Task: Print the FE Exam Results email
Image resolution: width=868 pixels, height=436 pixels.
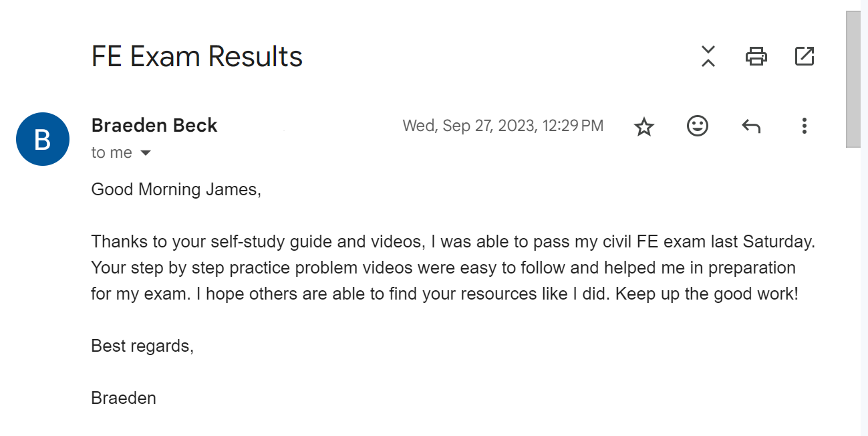Action: (x=756, y=56)
